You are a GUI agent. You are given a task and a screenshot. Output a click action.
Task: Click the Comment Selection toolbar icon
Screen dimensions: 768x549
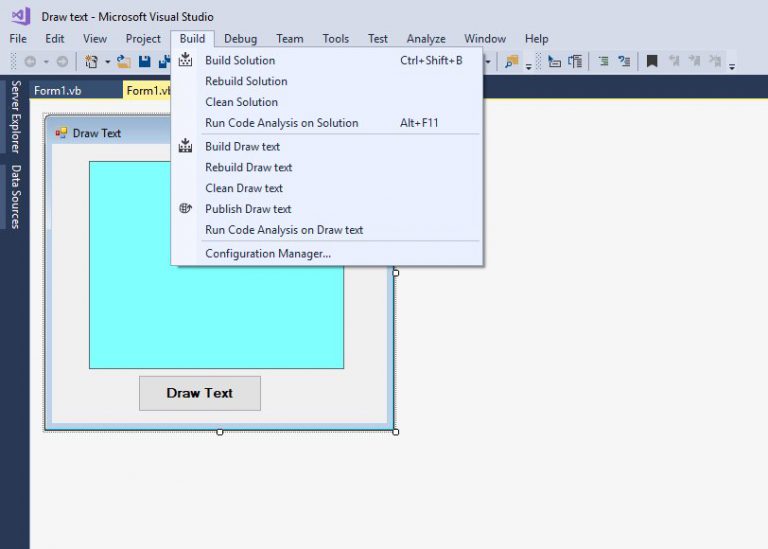click(x=554, y=62)
